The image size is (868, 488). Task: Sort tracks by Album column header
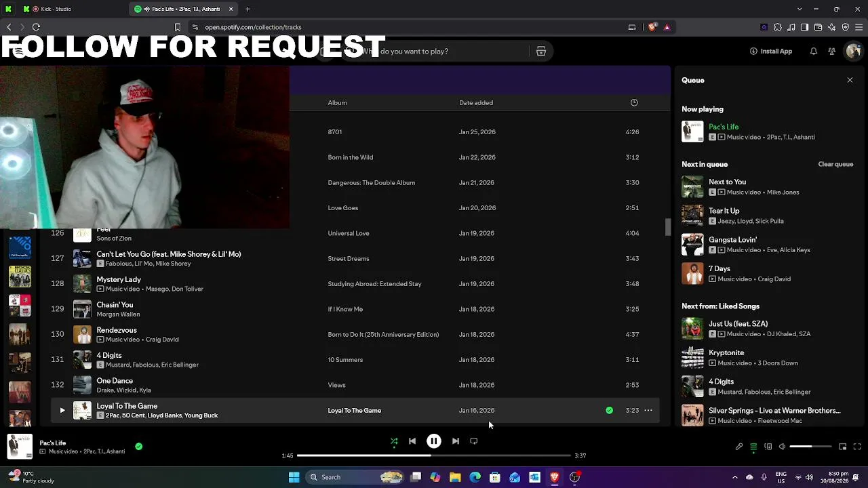tap(337, 103)
